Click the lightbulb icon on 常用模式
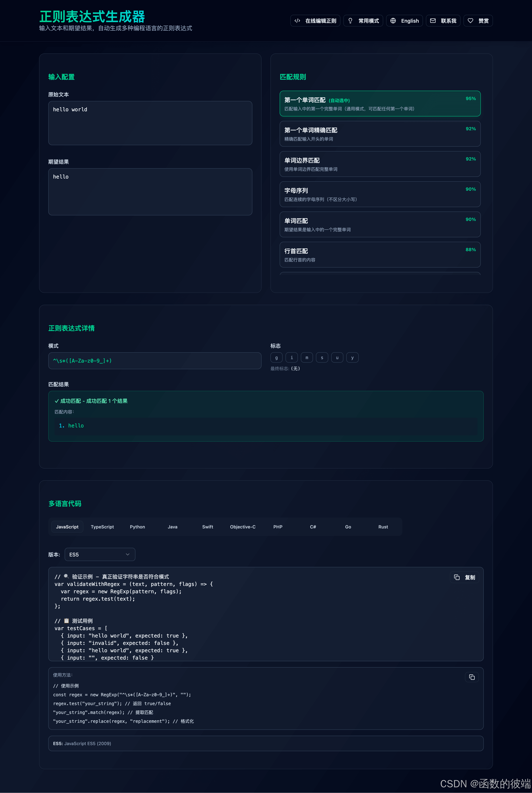This screenshot has height=793, width=532. 350,21
